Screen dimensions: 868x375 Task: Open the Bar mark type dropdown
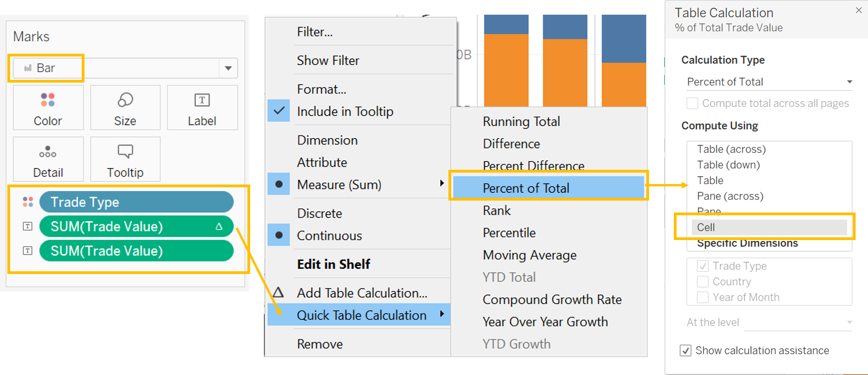[228, 68]
